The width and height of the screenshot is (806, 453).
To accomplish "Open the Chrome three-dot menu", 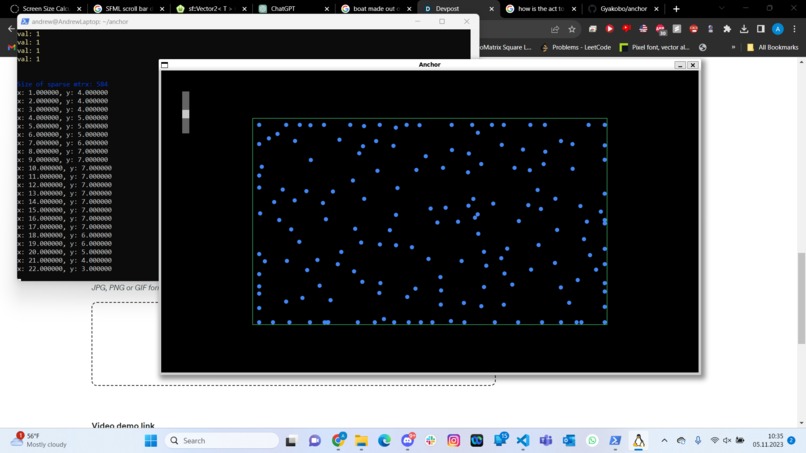I will pyautogui.click(x=794, y=29).
